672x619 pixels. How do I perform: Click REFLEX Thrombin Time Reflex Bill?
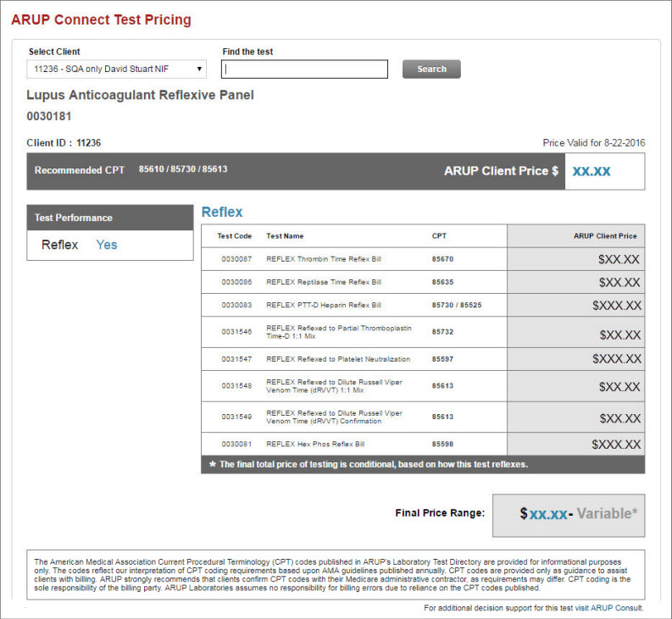pyautogui.click(x=324, y=259)
